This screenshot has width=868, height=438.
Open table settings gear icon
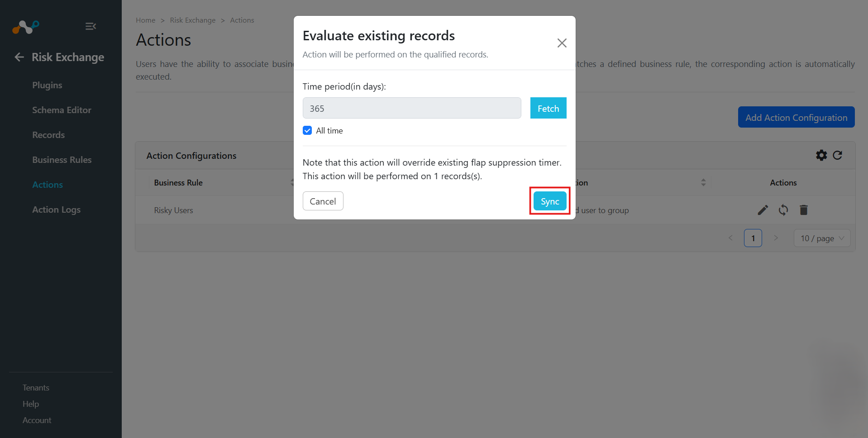[821, 155]
